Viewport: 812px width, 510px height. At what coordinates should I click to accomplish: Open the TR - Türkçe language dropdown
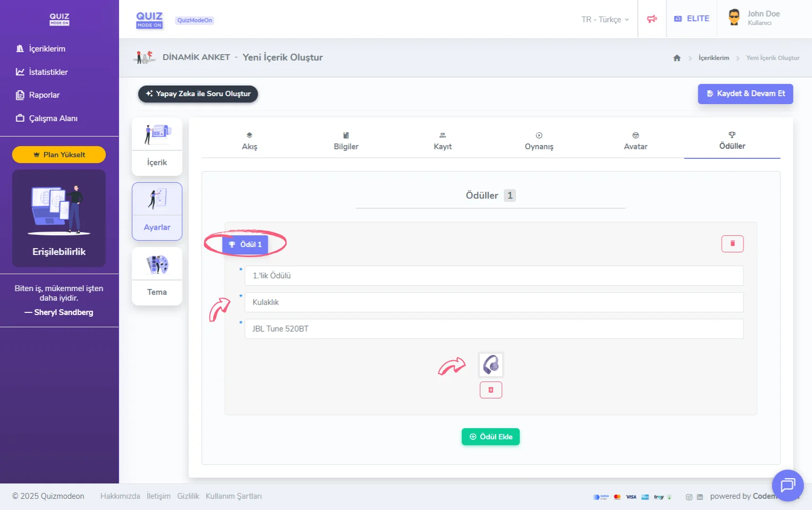tap(605, 20)
